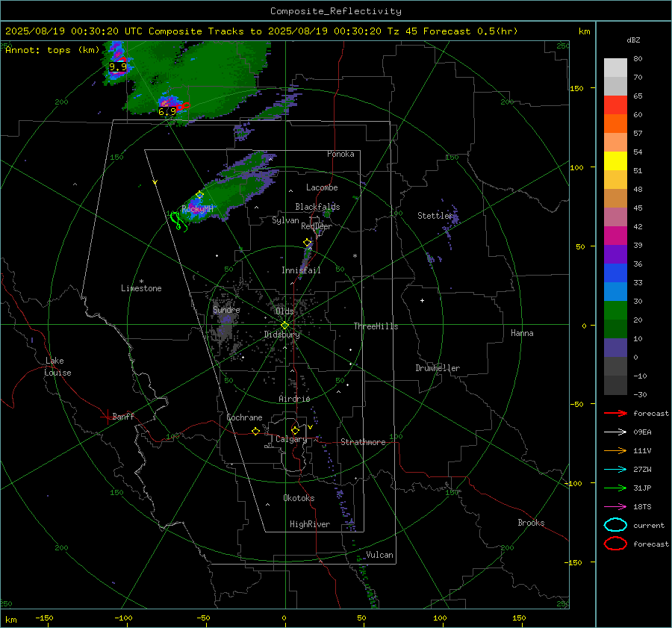Click the cyan current ellipse legend icon
This screenshot has width=672, height=628.
[615, 525]
